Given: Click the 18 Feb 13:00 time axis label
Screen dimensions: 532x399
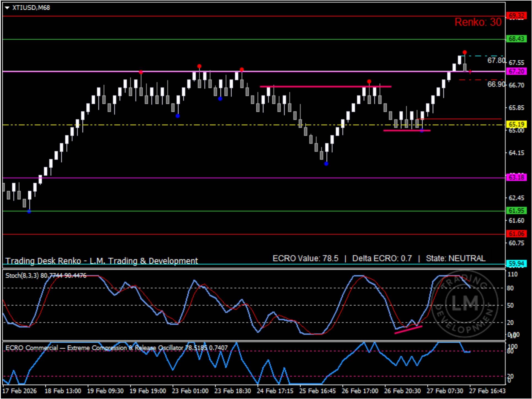Looking at the screenshot, I should click(x=63, y=391).
